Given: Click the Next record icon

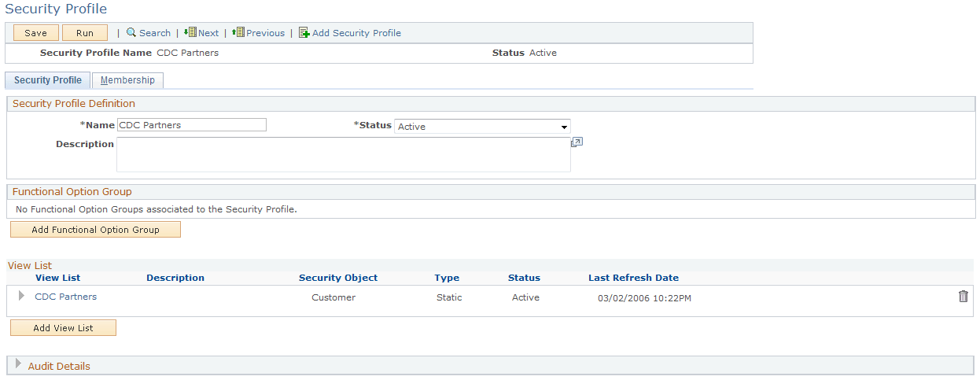Looking at the screenshot, I should [x=190, y=33].
